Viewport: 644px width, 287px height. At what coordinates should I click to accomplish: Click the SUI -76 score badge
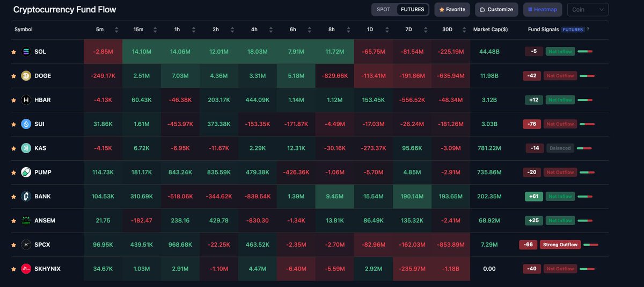pyautogui.click(x=531, y=124)
